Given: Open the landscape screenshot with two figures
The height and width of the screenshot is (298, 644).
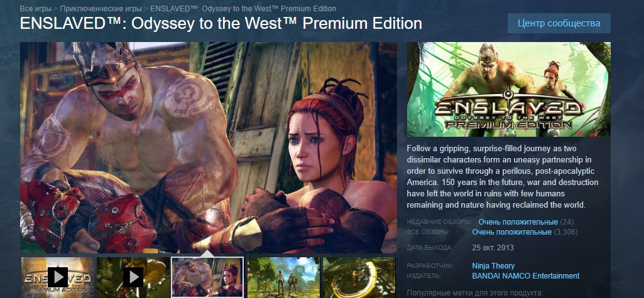Looking at the screenshot, I should (283, 277).
